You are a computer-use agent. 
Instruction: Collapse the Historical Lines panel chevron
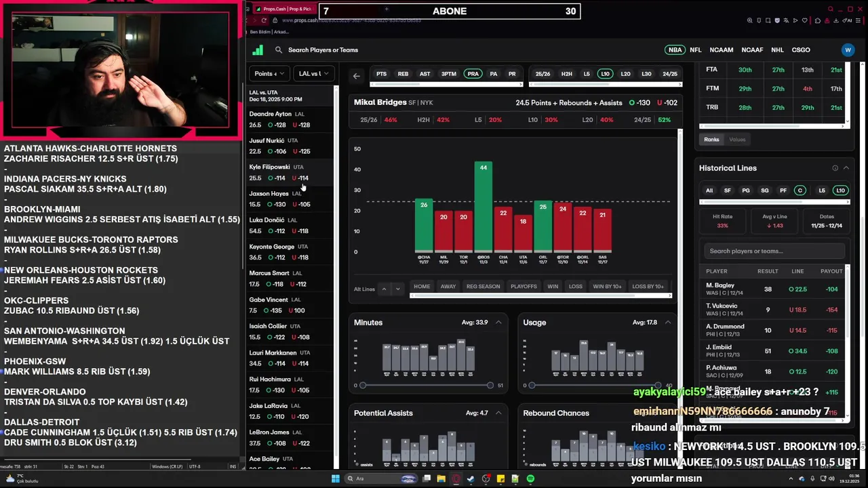pyautogui.click(x=846, y=168)
